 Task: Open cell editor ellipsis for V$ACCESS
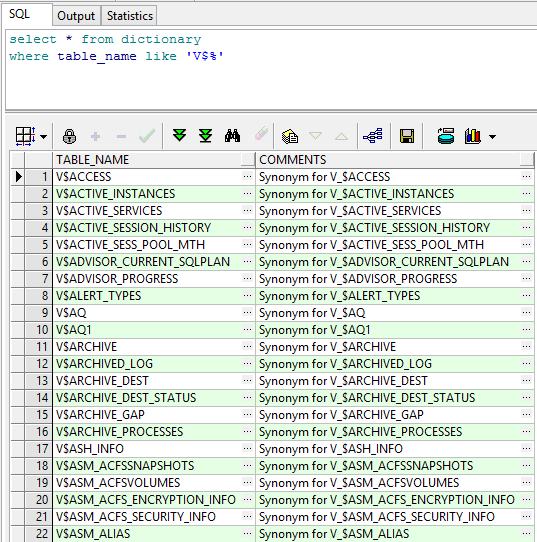247,177
